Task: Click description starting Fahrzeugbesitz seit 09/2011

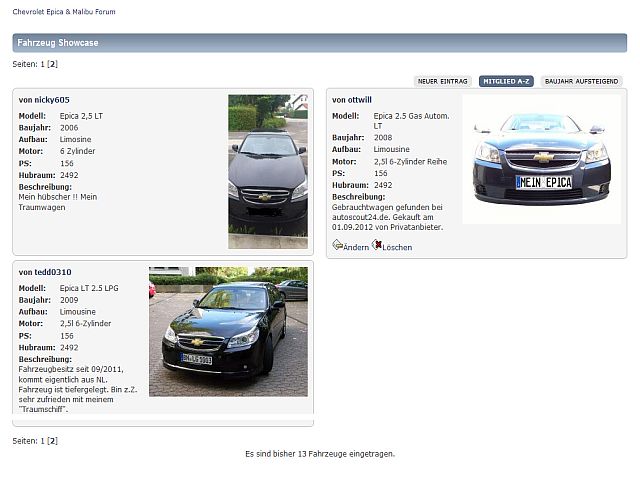Action: coord(78,389)
